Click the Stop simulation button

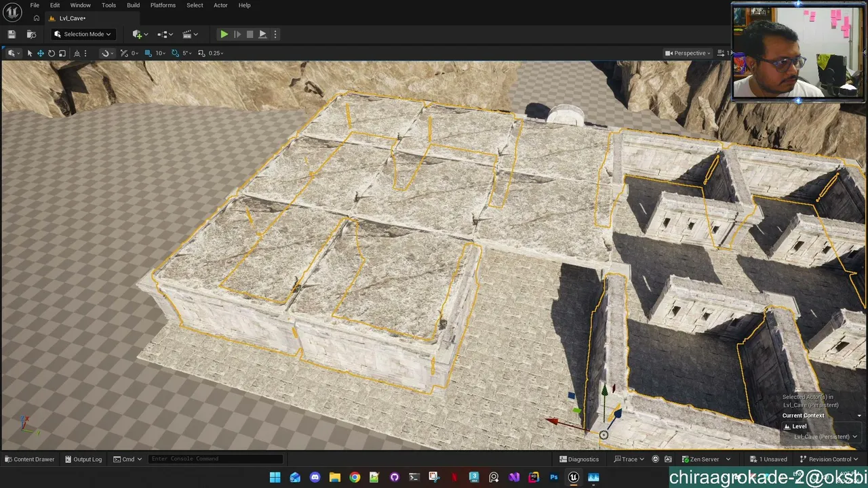(250, 34)
